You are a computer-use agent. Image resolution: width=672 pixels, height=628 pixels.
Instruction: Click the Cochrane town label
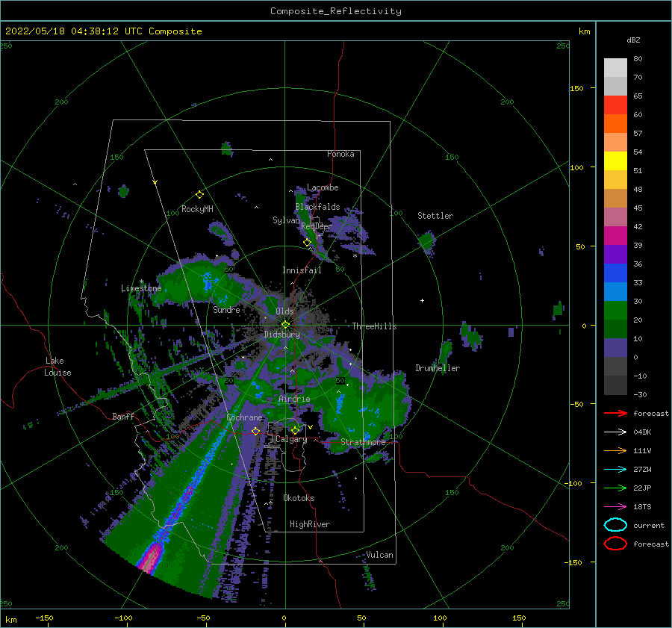[x=244, y=417]
